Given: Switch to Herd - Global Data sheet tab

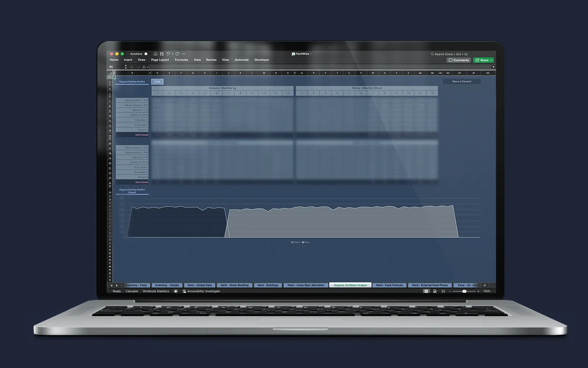Looking at the screenshot, I should 200,285.
